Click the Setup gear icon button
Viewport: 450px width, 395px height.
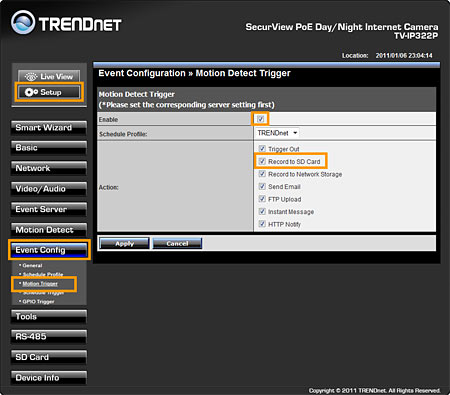pyautogui.click(x=49, y=92)
